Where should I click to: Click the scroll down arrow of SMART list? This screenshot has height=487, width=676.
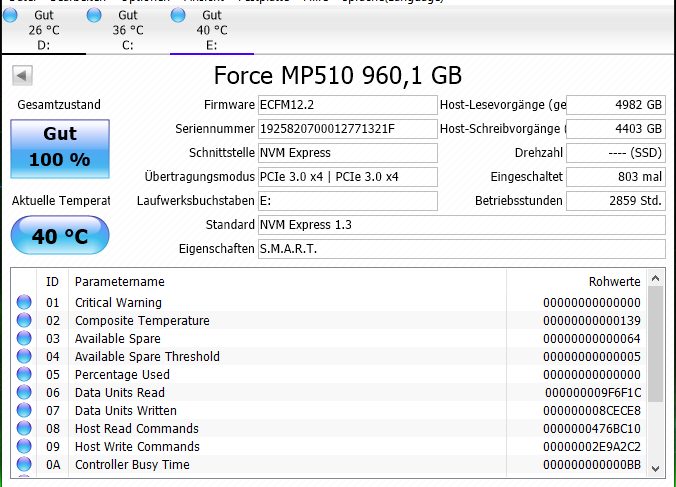(655, 468)
